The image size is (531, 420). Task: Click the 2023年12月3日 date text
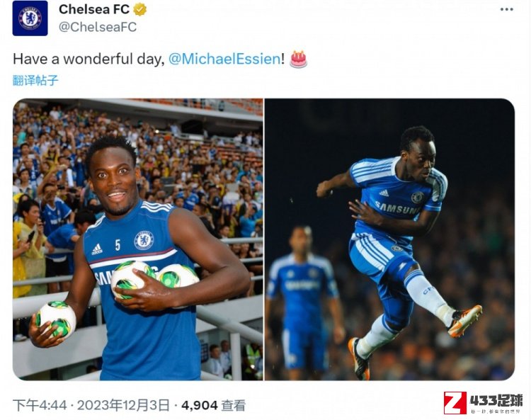[123, 405]
